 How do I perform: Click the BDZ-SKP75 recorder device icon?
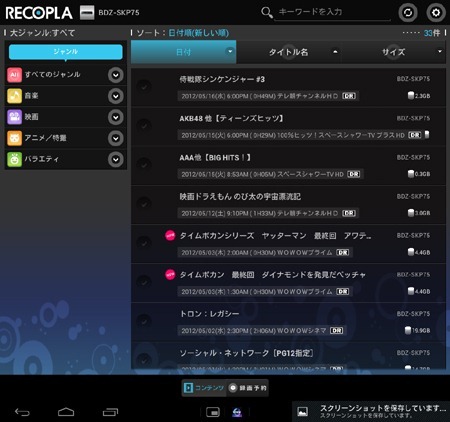87,13
